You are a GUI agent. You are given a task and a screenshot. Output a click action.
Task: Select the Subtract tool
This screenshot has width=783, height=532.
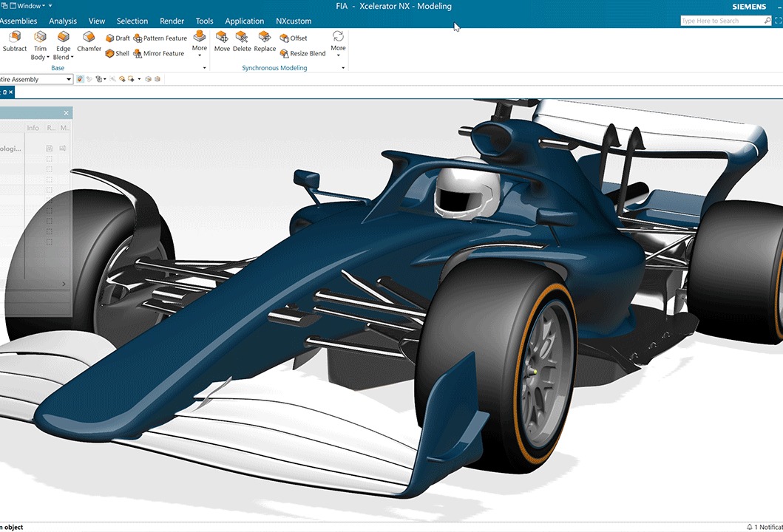click(x=14, y=41)
